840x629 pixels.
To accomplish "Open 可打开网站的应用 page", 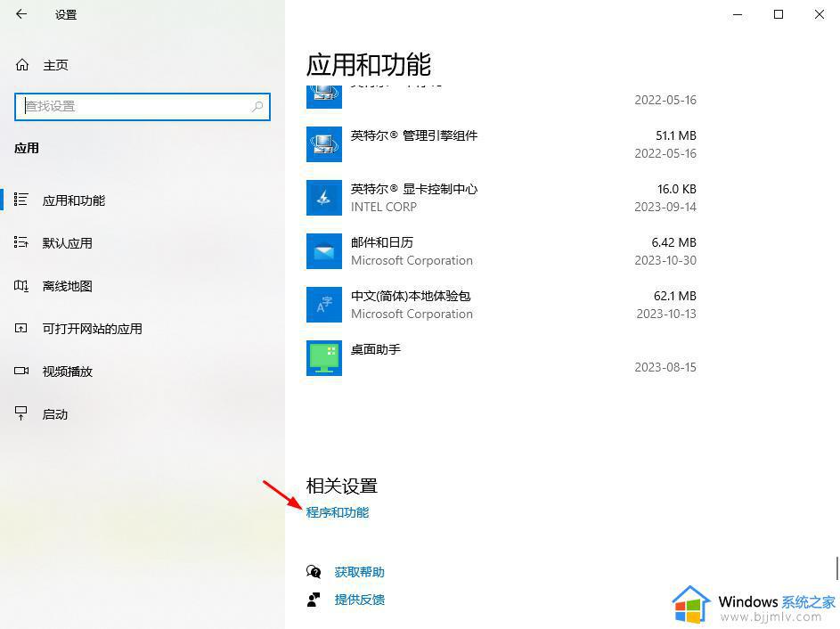I will (92, 329).
